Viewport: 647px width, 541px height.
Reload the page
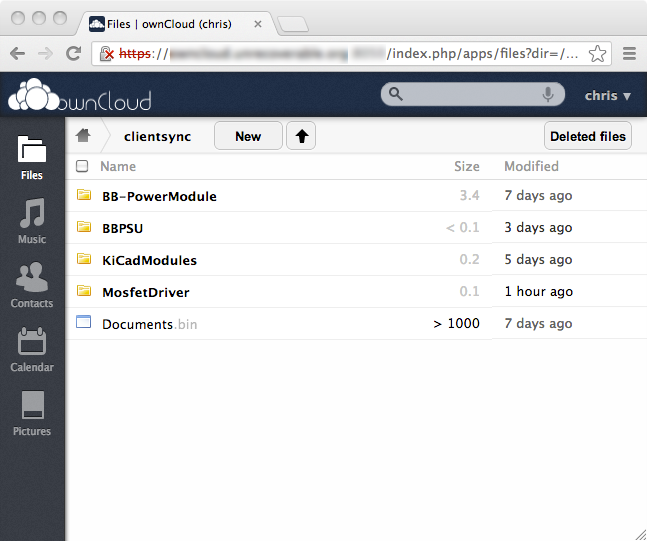(73, 53)
